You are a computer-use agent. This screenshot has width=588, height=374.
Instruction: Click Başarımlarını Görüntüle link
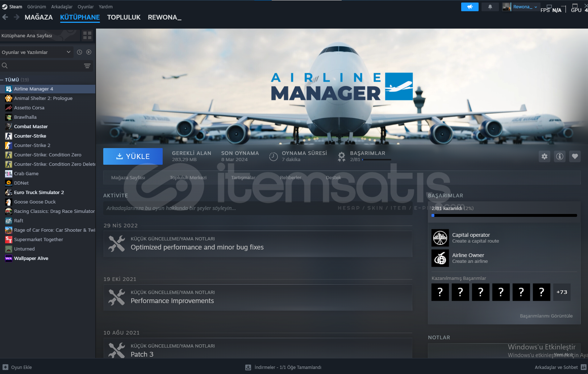pyautogui.click(x=546, y=316)
